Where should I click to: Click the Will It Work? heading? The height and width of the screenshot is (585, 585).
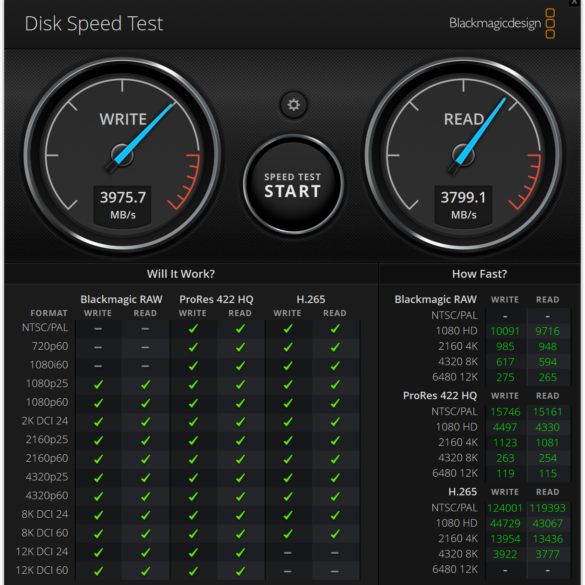pyautogui.click(x=181, y=274)
